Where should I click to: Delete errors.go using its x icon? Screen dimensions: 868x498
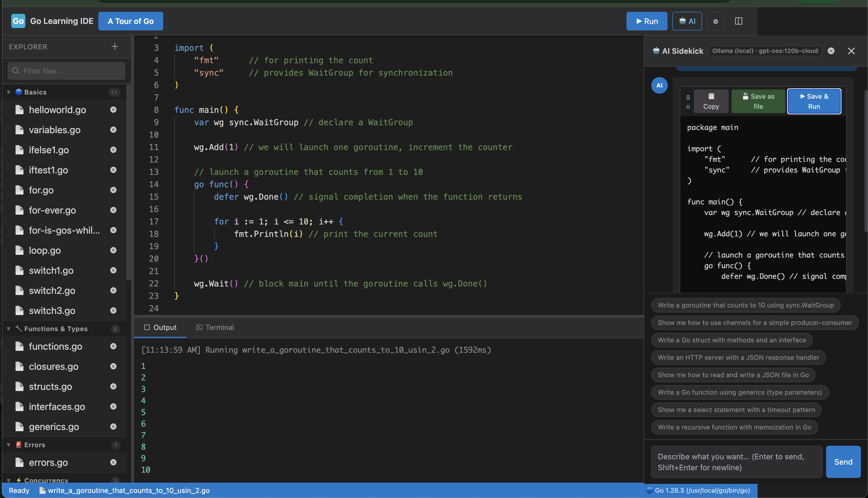[113, 463]
